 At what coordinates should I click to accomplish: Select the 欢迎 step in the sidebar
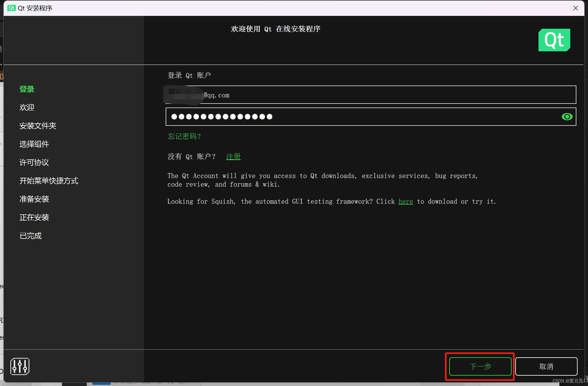click(x=27, y=107)
